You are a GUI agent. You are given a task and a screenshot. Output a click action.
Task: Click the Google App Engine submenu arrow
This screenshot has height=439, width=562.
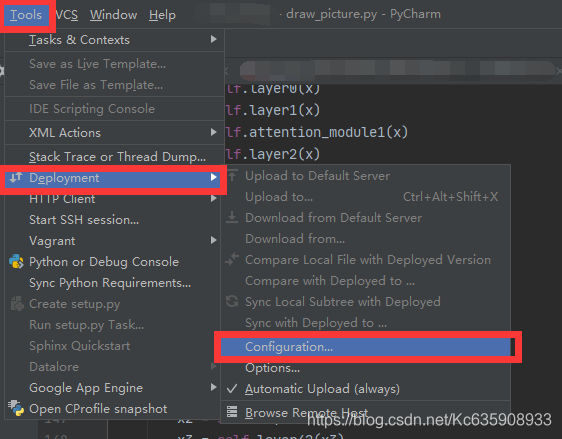[x=214, y=387]
